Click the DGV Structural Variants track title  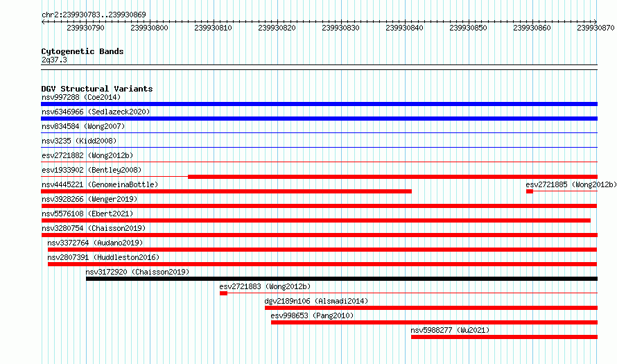point(97,89)
